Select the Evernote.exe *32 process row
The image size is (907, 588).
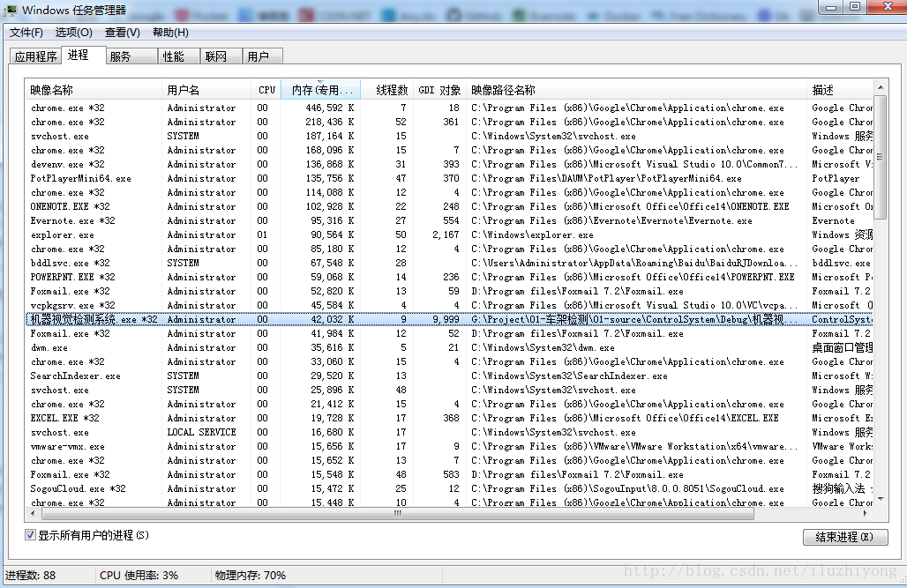point(449,220)
